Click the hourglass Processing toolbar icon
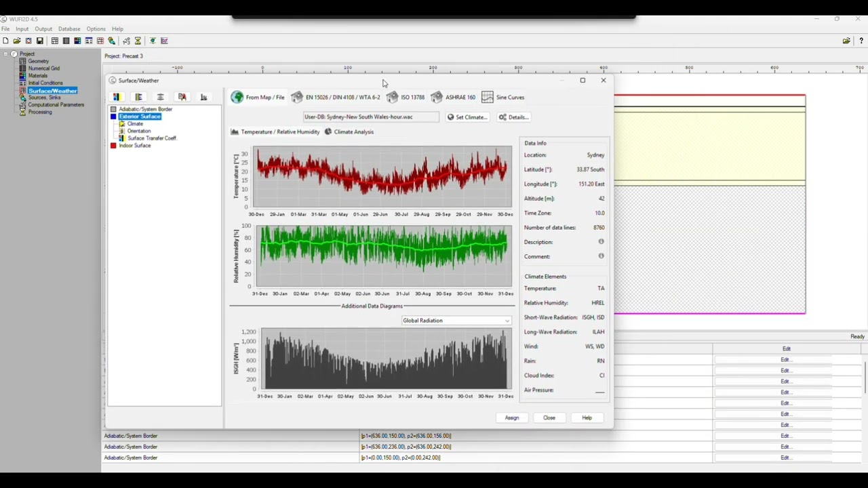The image size is (868, 488). point(138,41)
